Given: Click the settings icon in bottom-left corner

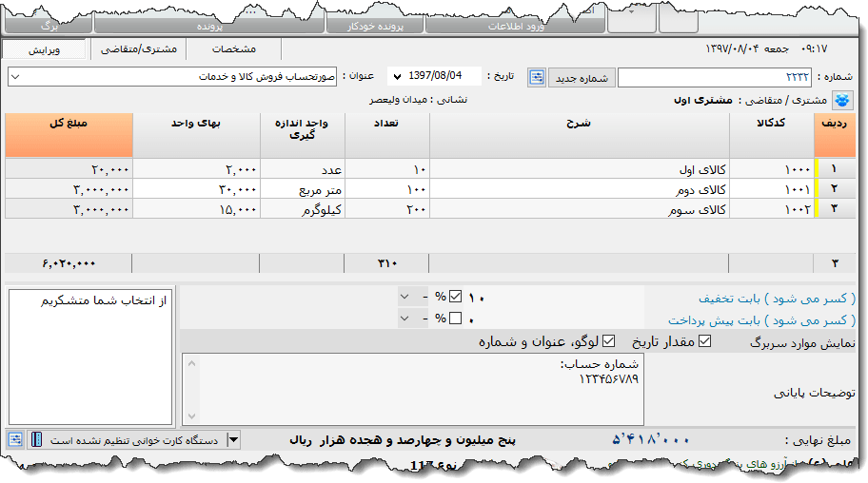Looking at the screenshot, I should pyautogui.click(x=15, y=439).
